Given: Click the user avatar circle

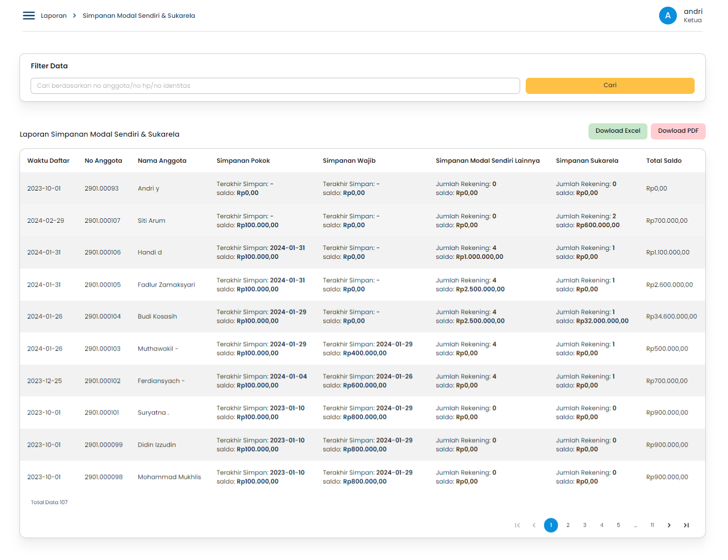Looking at the screenshot, I should [667, 16].
